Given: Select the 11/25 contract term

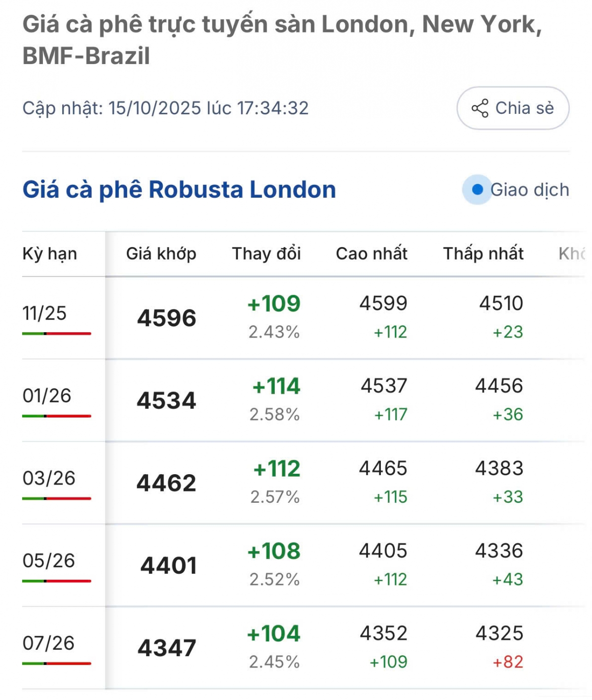Looking at the screenshot, I should click(x=44, y=313).
